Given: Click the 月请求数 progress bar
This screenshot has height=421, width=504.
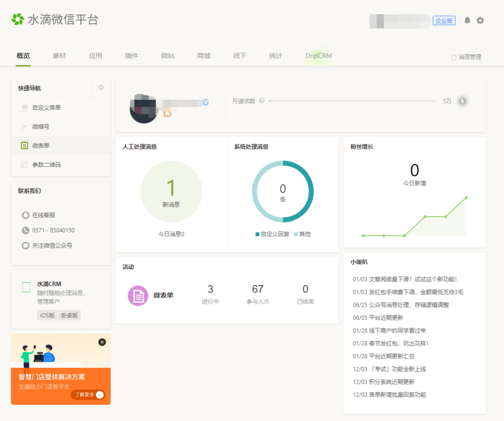Looking at the screenshot, I should [352, 101].
